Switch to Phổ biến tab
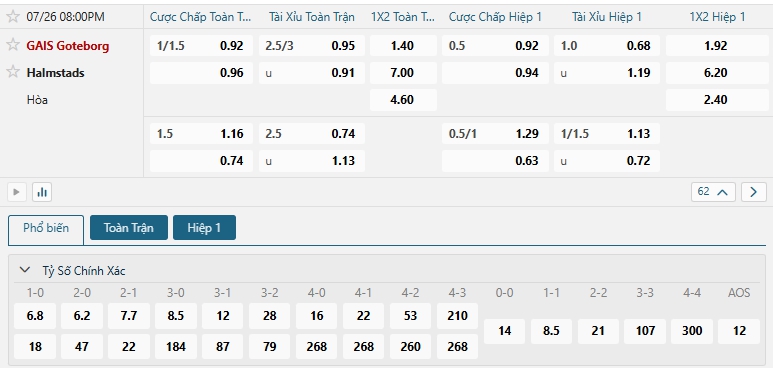The height and width of the screenshot is (368, 773). point(46,228)
